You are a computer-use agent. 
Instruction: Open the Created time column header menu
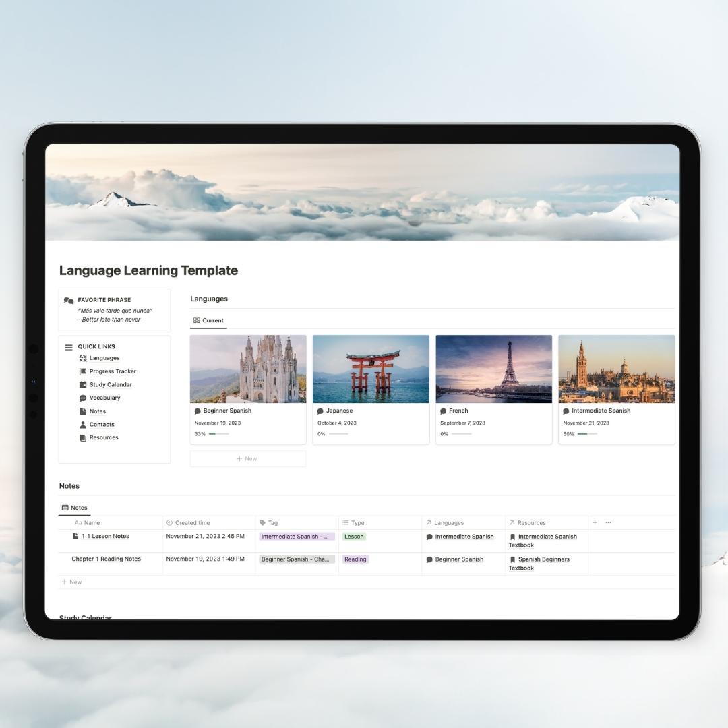192,522
